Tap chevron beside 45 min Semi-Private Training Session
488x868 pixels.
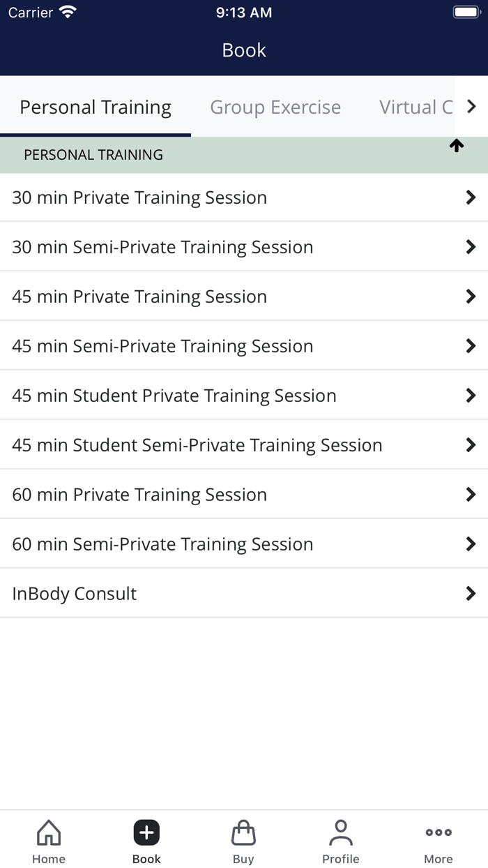[x=471, y=346]
